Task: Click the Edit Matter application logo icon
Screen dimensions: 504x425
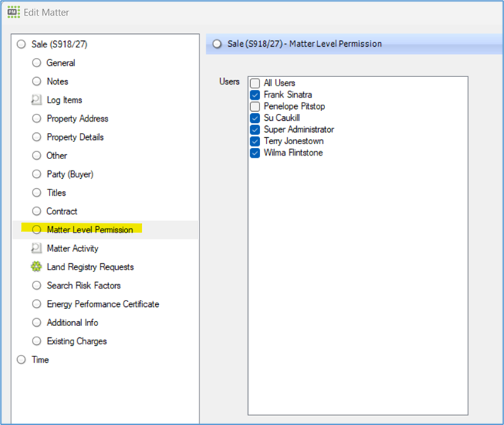Action: point(13,12)
